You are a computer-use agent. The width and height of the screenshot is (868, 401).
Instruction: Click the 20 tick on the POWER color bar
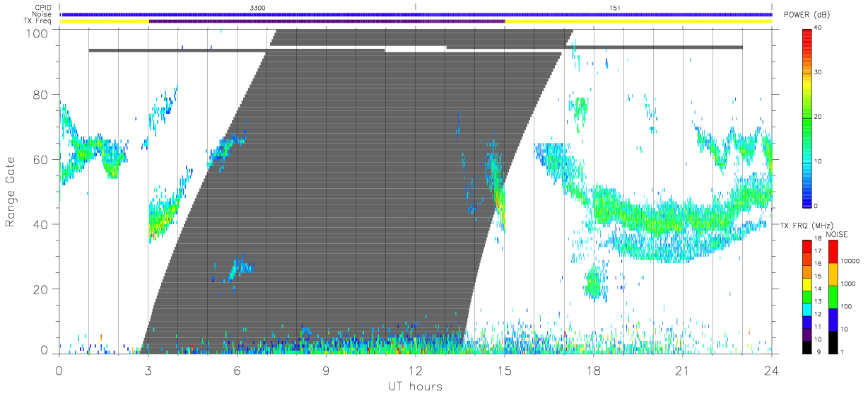click(818, 117)
